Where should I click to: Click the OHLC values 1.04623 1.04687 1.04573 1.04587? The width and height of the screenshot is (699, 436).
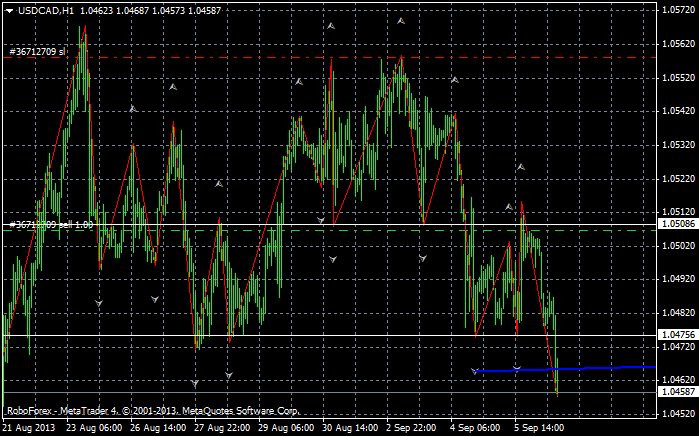tap(151, 11)
